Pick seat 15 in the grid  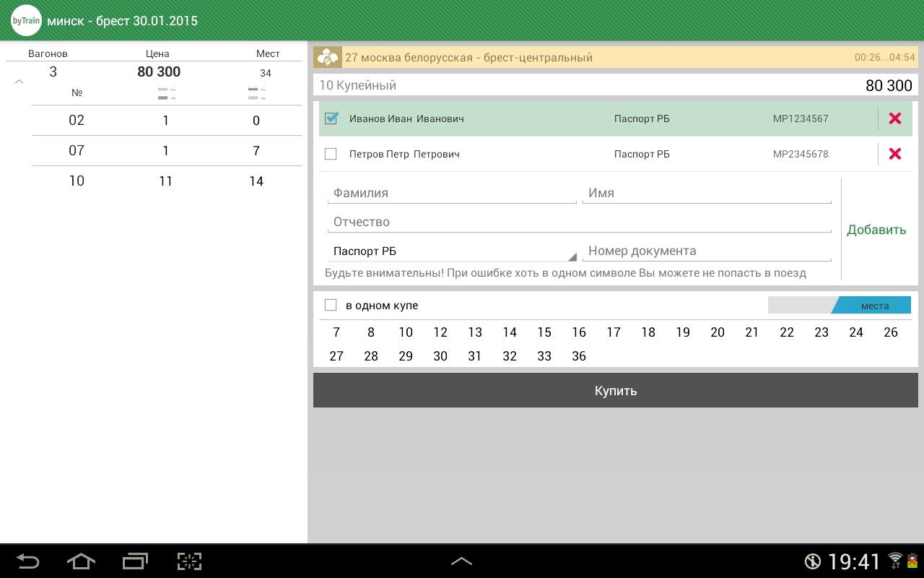tap(544, 332)
